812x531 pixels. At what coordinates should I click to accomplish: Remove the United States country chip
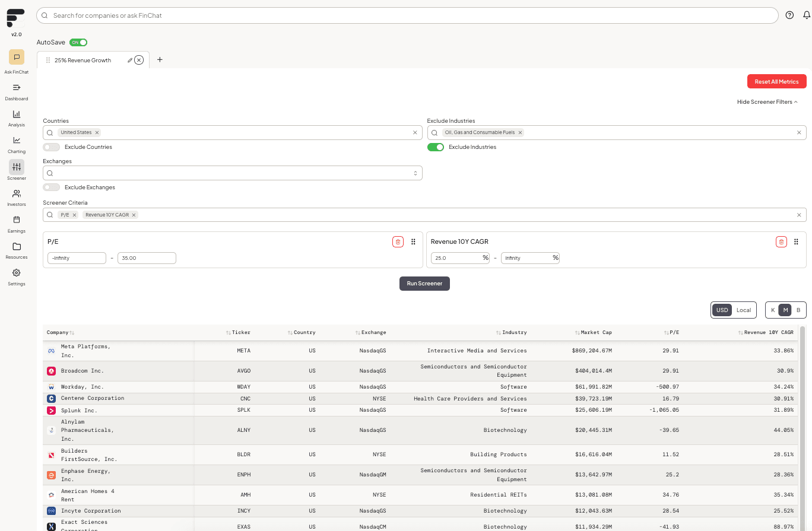pos(97,132)
